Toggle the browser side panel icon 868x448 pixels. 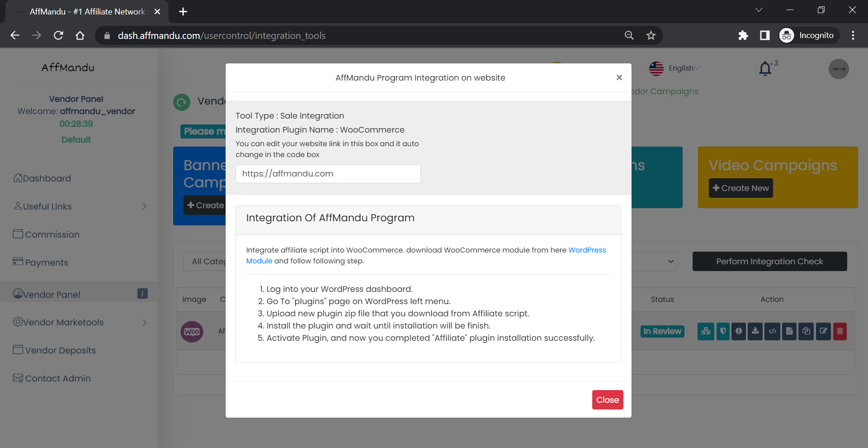pyautogui.click(x=765, y=35)
